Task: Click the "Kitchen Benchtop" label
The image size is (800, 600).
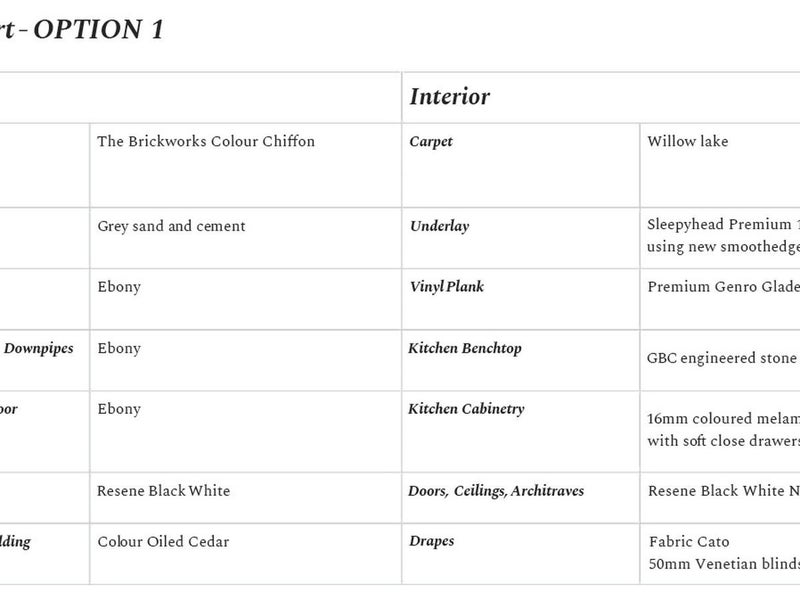Action: (x=465, y=349)
